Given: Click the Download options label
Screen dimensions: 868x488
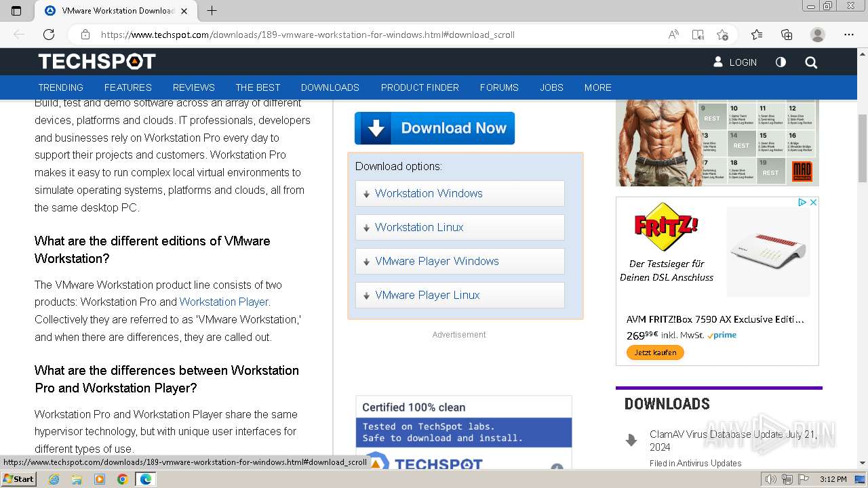Looking at the screenshot, I should point(399,166).
